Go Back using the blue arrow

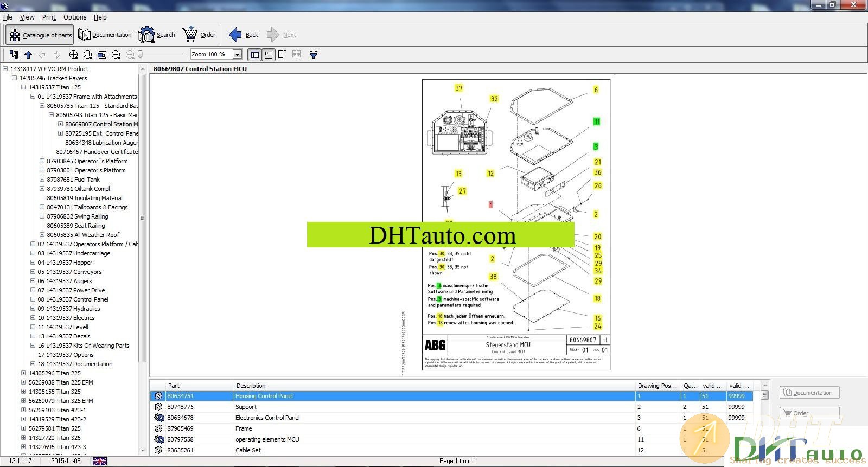pos(244,35)
